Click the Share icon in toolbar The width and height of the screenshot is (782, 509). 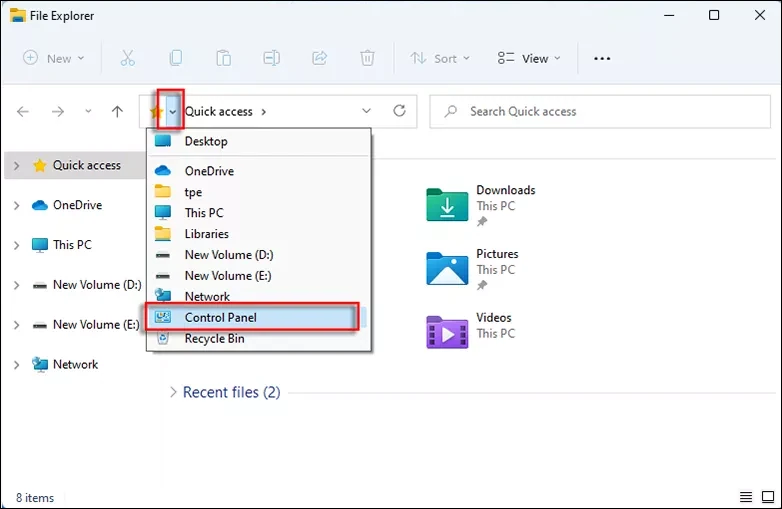click(x=319, y=58)
